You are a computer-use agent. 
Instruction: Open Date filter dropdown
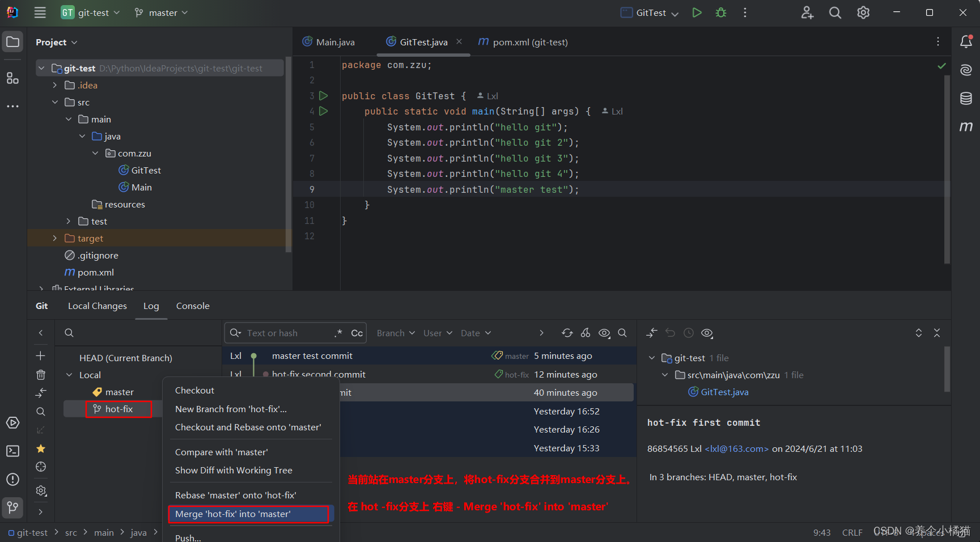[x=476, y=333]
